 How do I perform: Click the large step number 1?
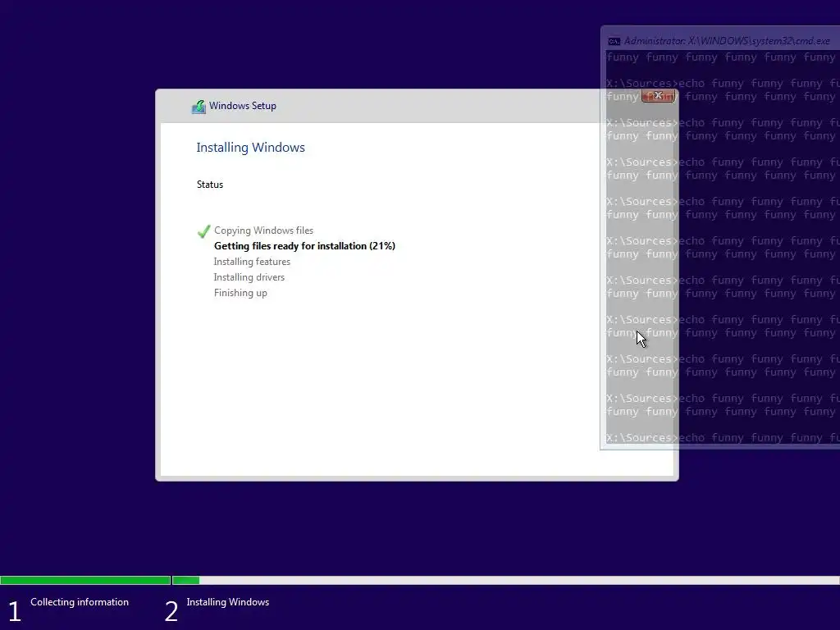click(x=15, y=611)
